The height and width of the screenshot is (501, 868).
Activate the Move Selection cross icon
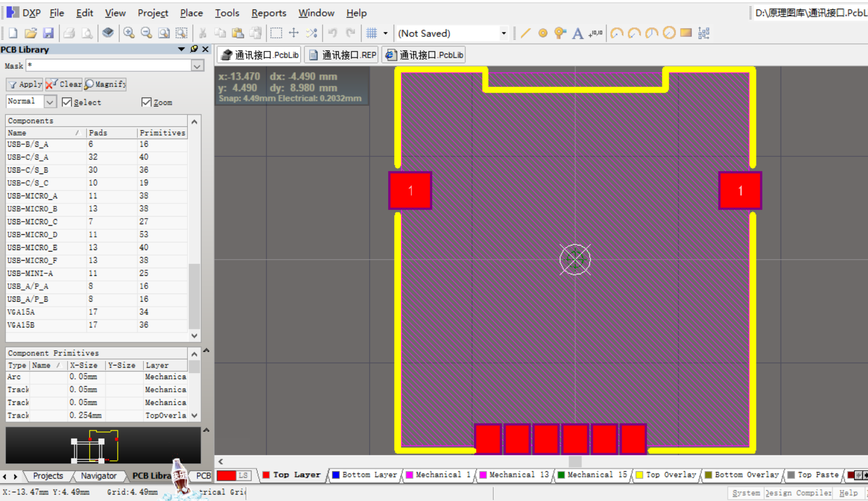tap(293, 33)
